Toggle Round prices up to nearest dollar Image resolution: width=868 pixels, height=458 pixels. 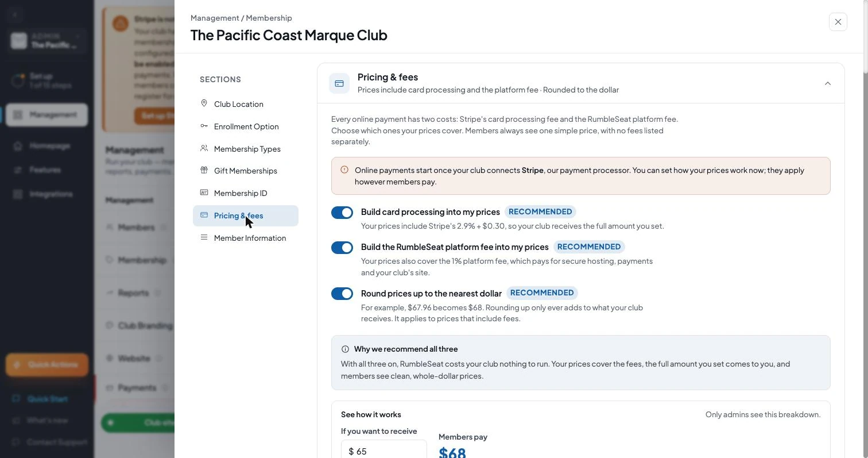tap(342, 294)
